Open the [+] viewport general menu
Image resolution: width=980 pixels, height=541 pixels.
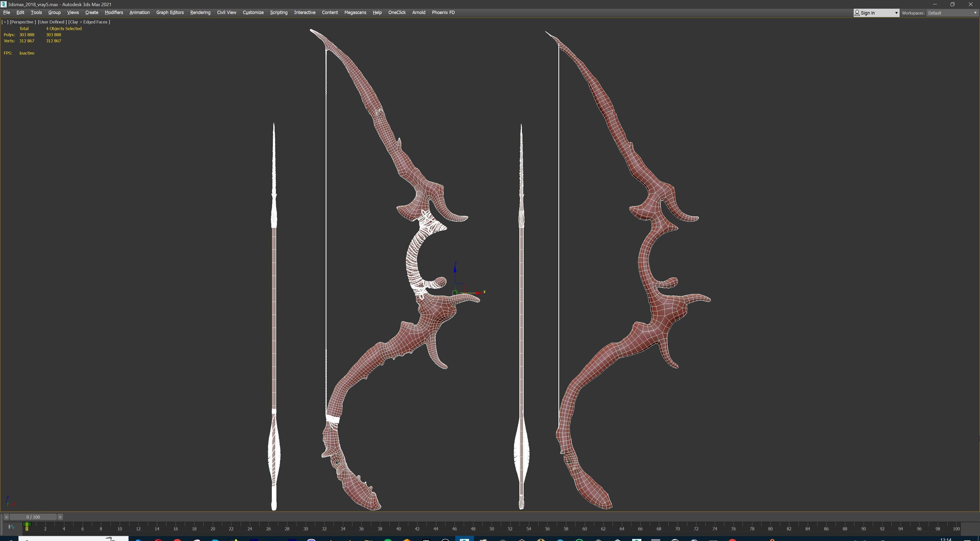[5, 22]
